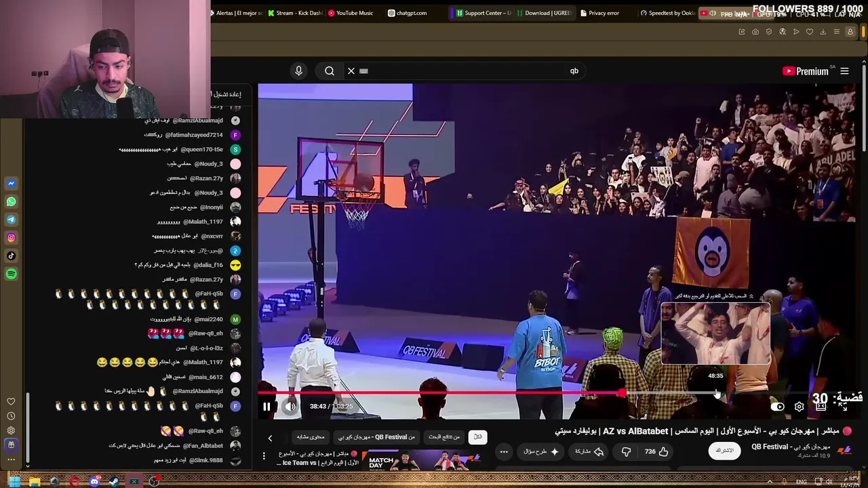The width and height of the screenshot is (868, 488).
Task: Open the Ice Team suggested video's options menu
Action: (264, 455)
